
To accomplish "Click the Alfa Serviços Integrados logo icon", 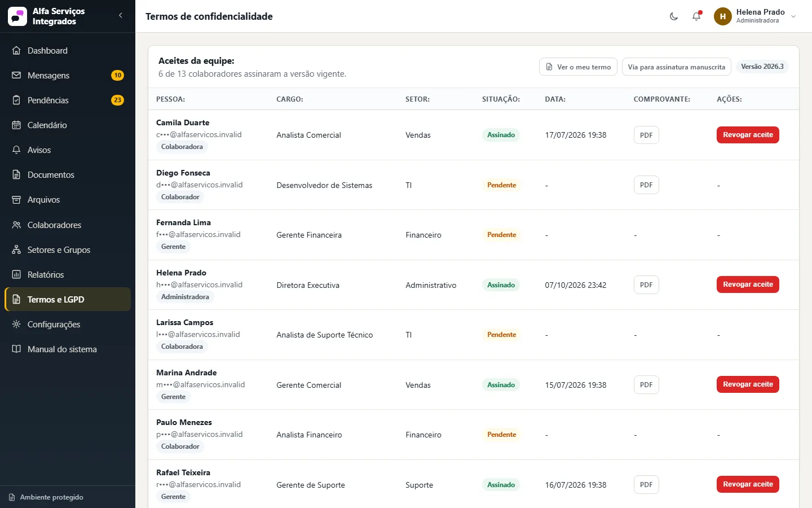I will (17, 16).
